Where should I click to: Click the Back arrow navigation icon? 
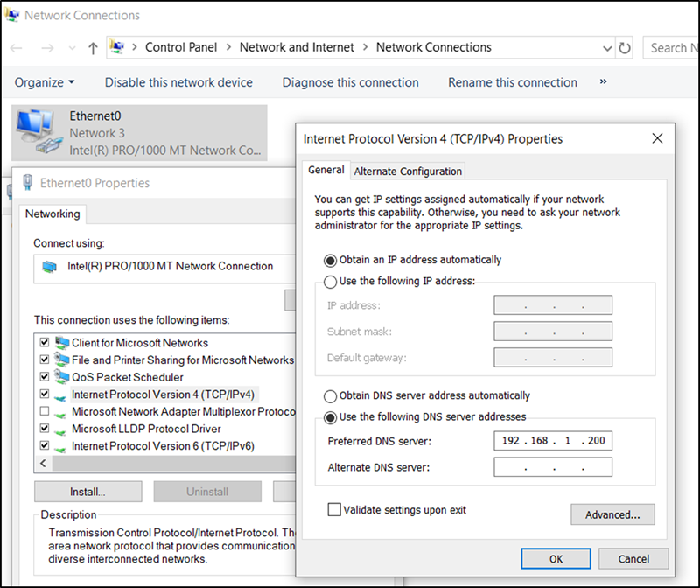click(x=16, y=48)
